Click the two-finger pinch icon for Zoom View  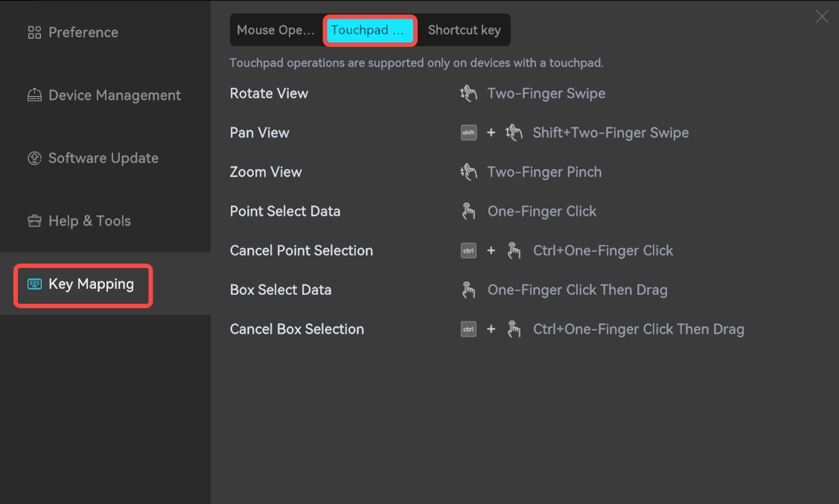(x=468, y=172)
